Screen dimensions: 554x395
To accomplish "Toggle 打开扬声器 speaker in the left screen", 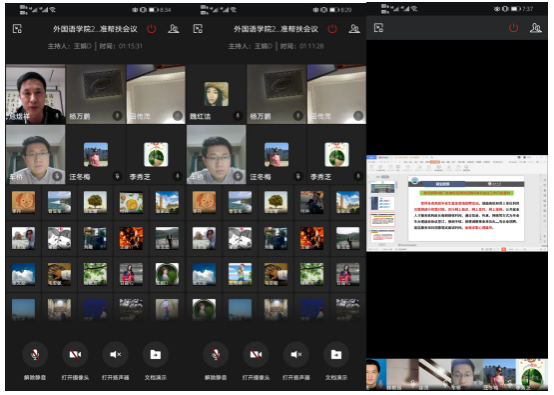I will pos(115,354).
